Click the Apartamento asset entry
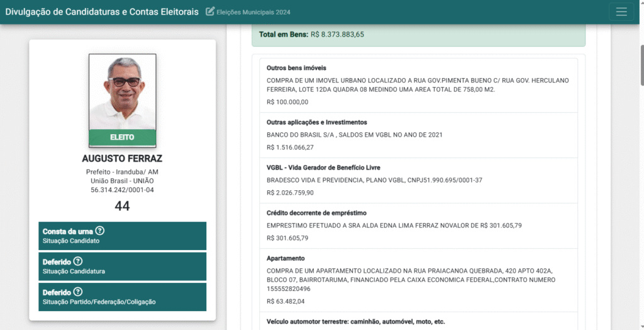 tap(418, 280)
